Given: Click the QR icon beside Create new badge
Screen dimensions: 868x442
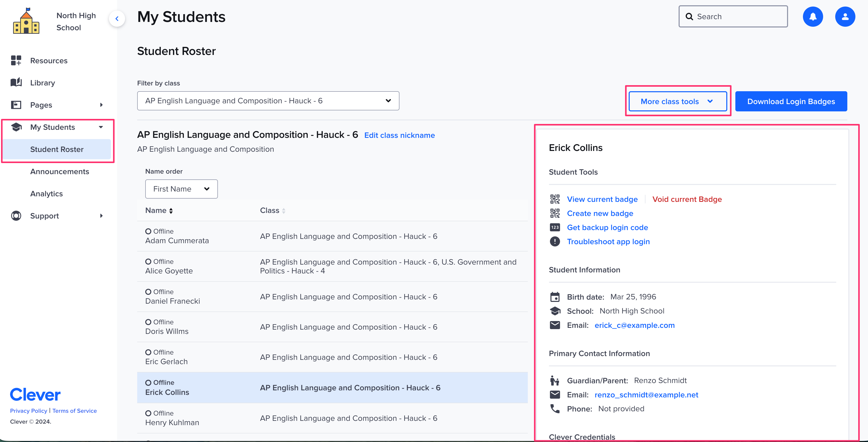Looking at the screenshot, I should [x=555, y=213].
